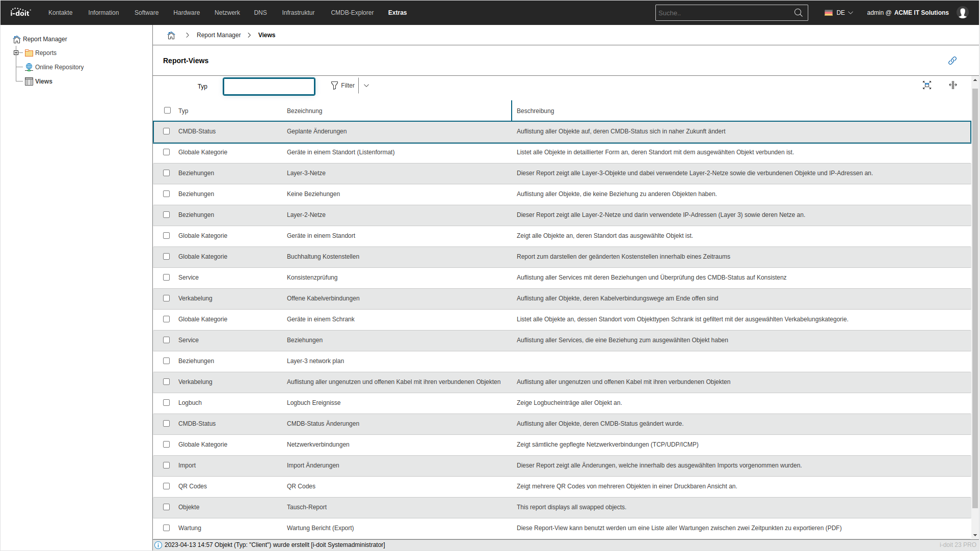Click the fullscreen table icon
Image resolution: width=980 pixels, height=551 pixels.
(927, 85)
